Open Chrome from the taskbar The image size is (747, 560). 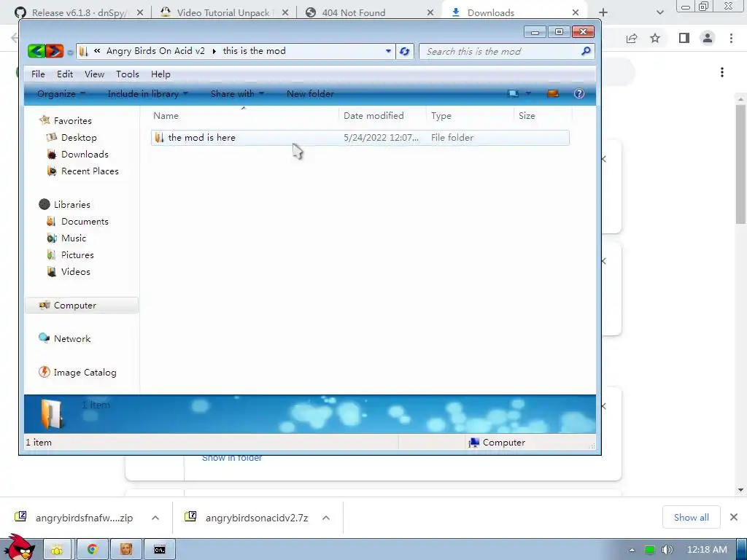[x=93, y=550]
